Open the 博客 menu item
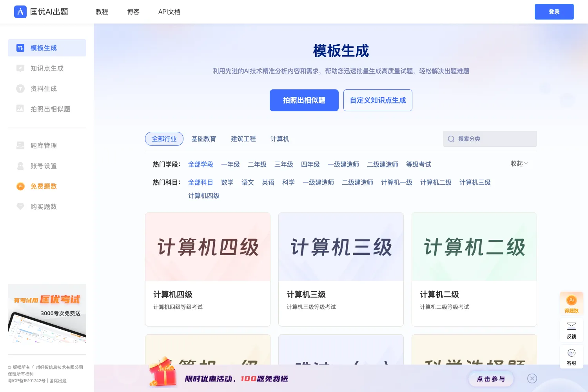This screenshot has height=392, width=588. (x=133, y=12)
